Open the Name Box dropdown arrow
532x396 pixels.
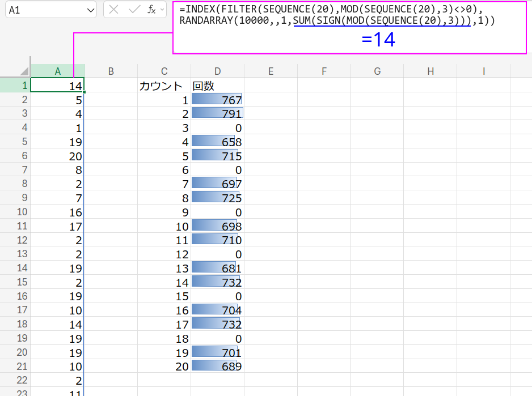coord(91,10)
